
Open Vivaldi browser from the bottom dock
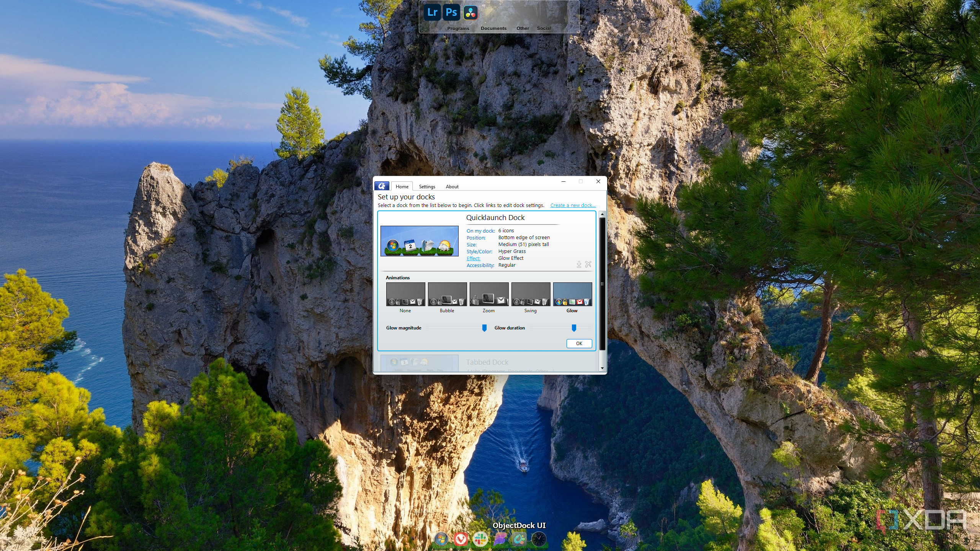[461, 539]
